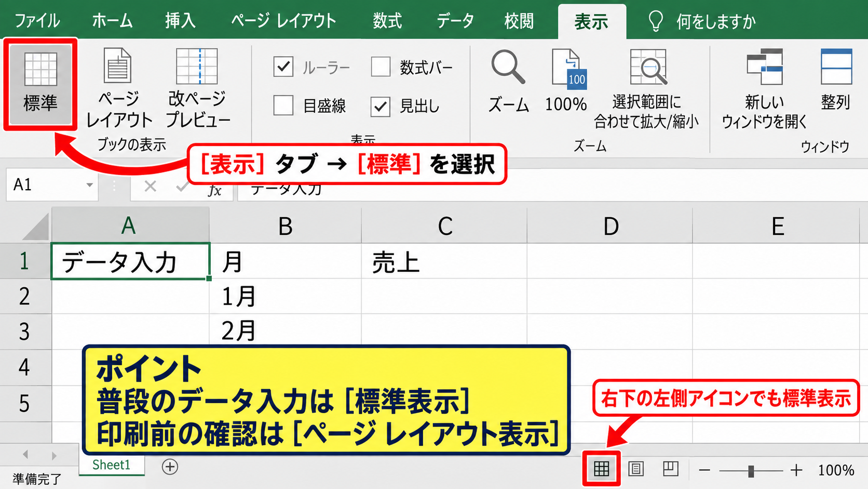
Task: Enable the 数式バー checkbox
Action: coord(381,67)
